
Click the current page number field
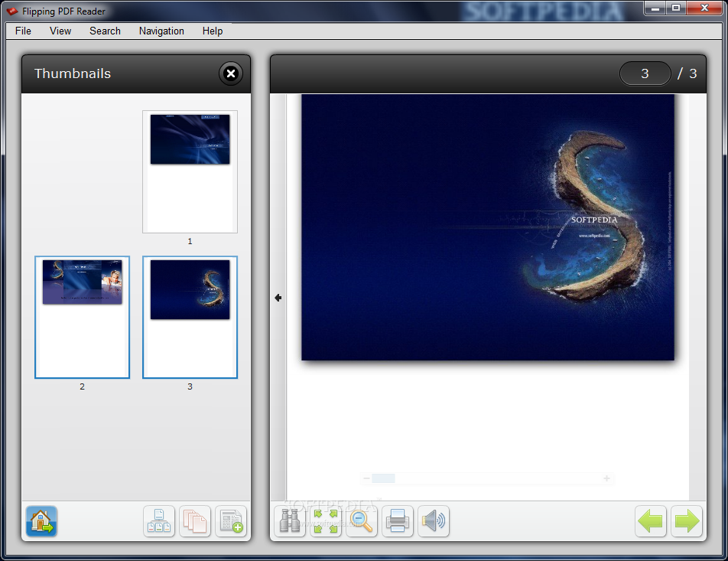[645, 73]
